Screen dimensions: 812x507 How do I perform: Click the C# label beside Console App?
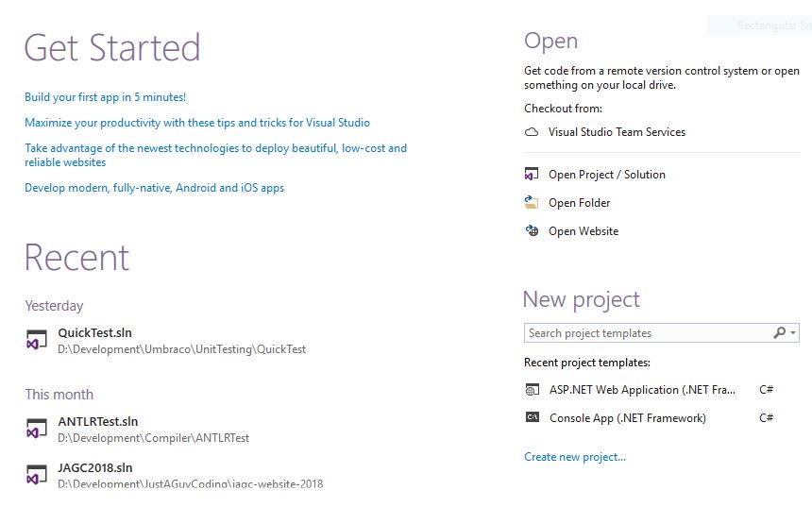coord(767,417)
